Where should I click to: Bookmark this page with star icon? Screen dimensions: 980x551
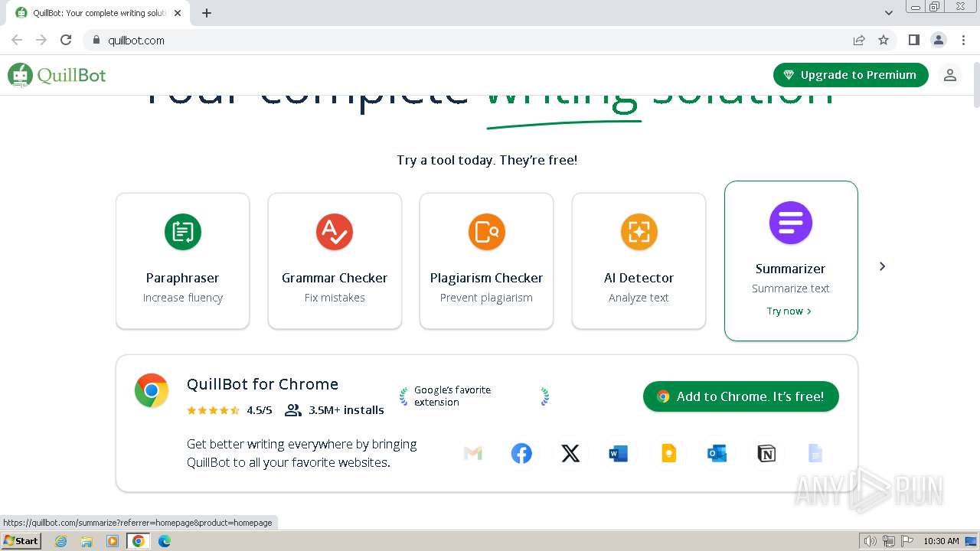pos(884,40)
